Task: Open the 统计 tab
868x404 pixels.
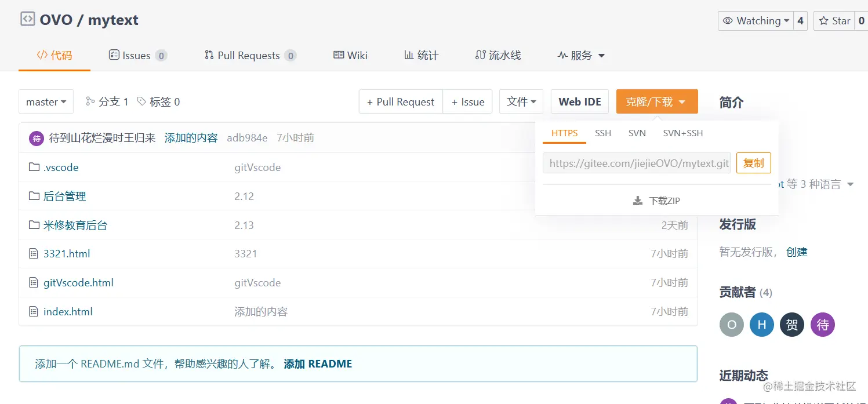Action: (x=422, y=56)
